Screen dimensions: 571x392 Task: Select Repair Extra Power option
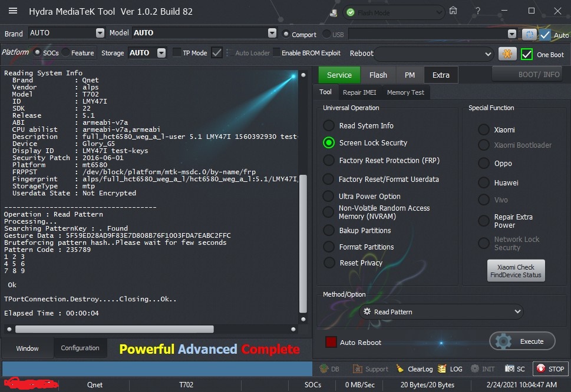[484, 220]
